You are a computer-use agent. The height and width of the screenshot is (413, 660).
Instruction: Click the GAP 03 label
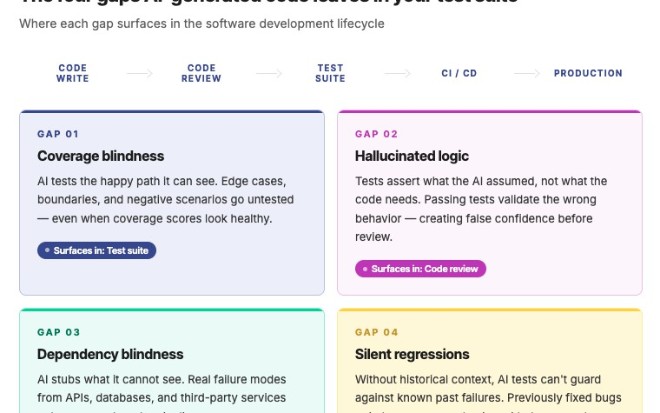pos(59,332)
